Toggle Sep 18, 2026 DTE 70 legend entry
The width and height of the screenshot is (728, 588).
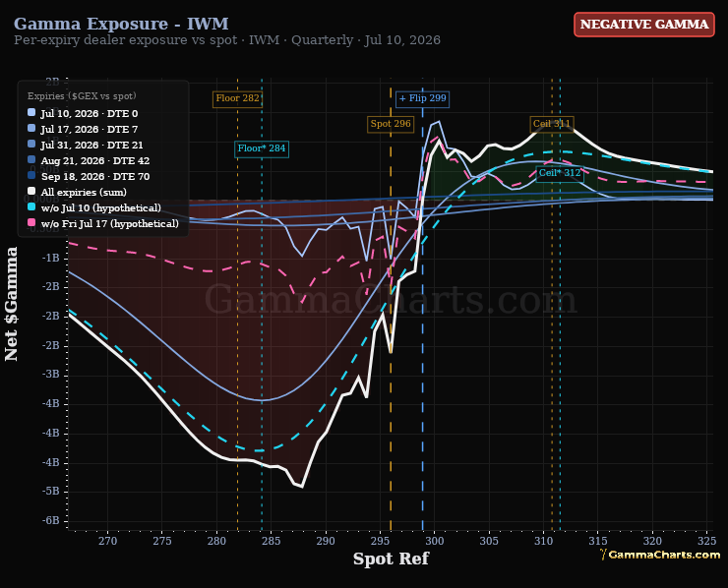point(89,176)
